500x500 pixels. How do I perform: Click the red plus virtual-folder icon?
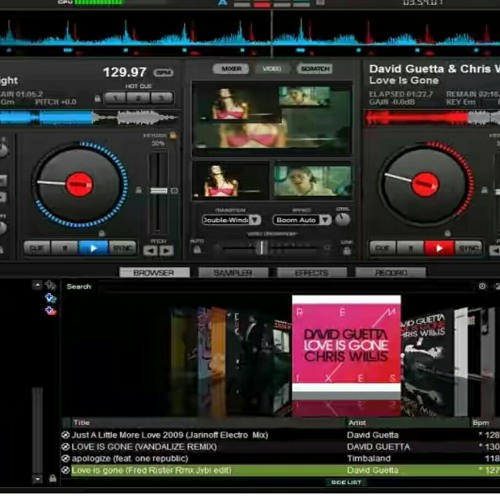pyautogui.click(x=51, y=311)
